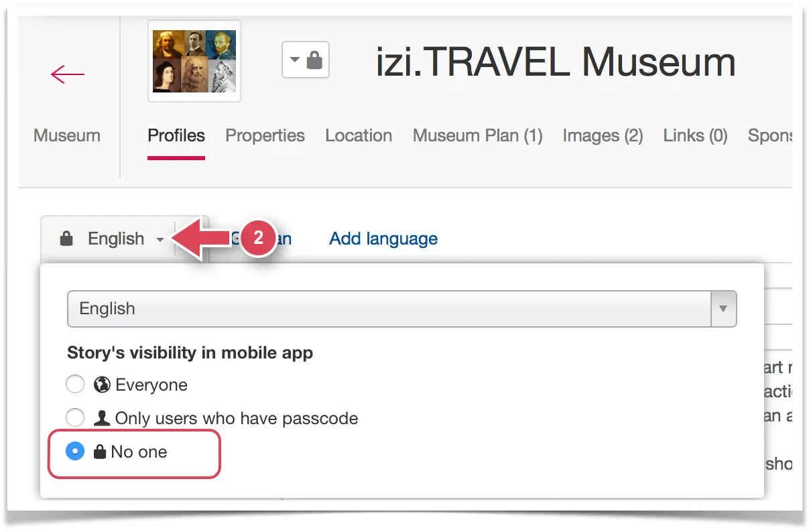Open the museum lock visibility dropdown

tap(306, 60)
